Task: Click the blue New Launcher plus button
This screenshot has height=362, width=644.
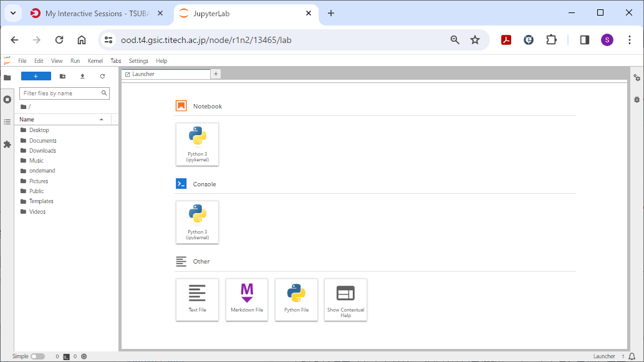Action: 36,76
